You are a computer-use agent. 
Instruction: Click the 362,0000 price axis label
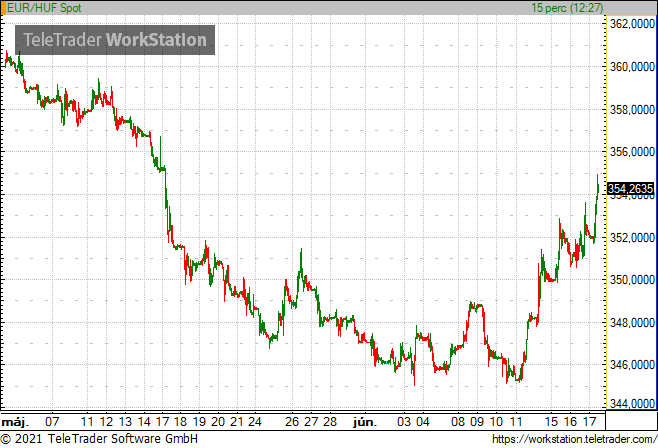[x=632, y=24]
